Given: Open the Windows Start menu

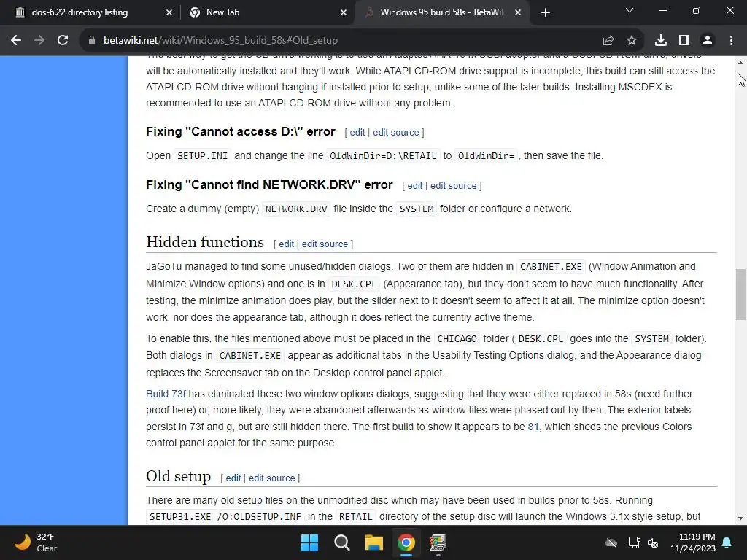Looking at the screenshot, I should tap(309, 542).
